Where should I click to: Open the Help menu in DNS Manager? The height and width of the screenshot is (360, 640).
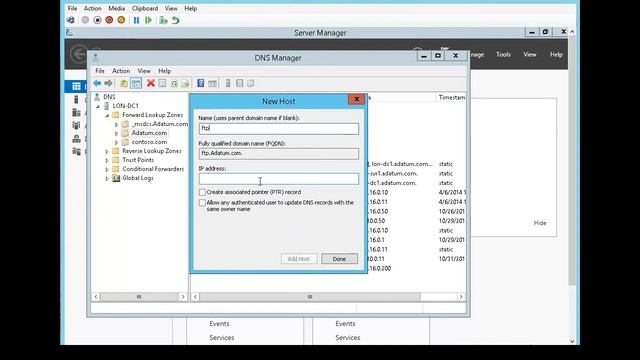[164, 71]
